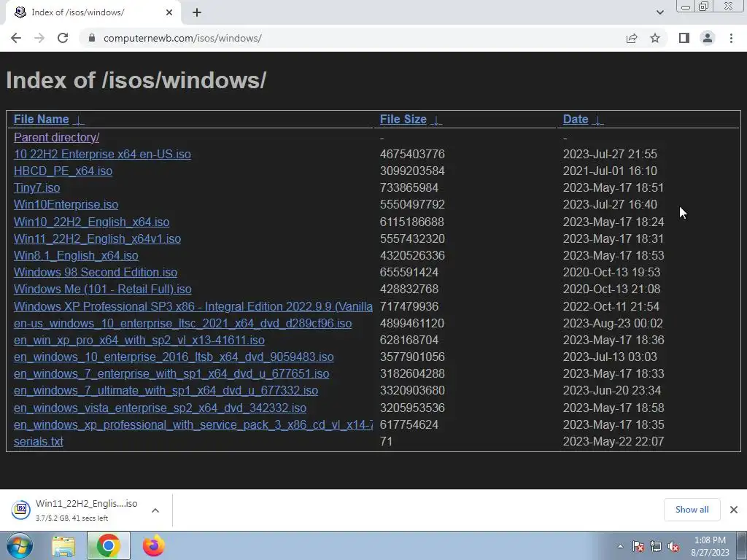Download en_windows_vista_enterprise_sp2 iso

pos(160,408)
